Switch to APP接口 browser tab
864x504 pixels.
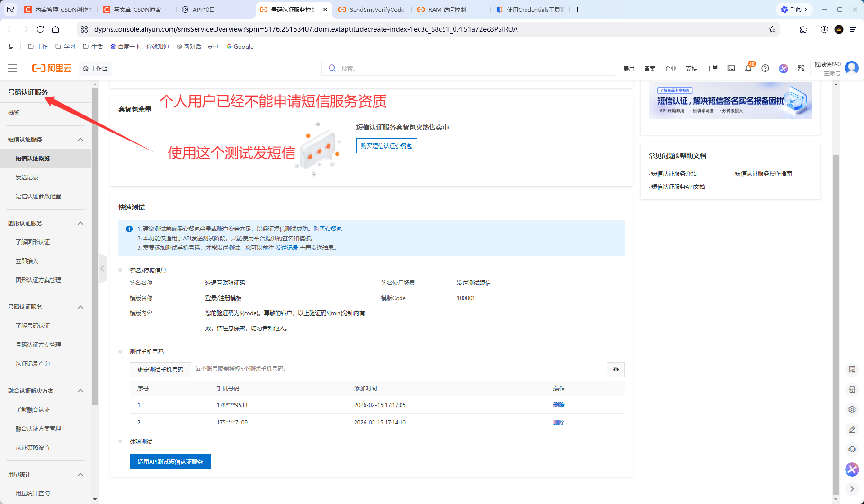[x=204, y=9]
